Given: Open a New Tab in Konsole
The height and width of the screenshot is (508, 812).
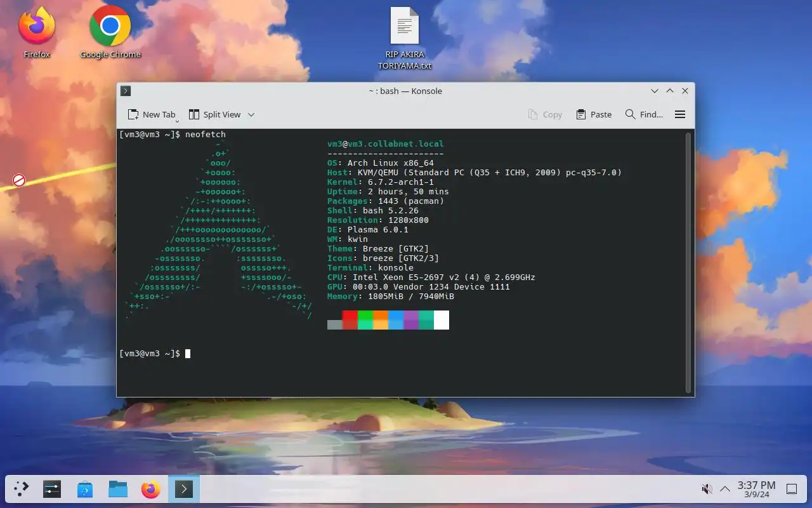Looking at the screenshot, I should [x=151, y=114].
